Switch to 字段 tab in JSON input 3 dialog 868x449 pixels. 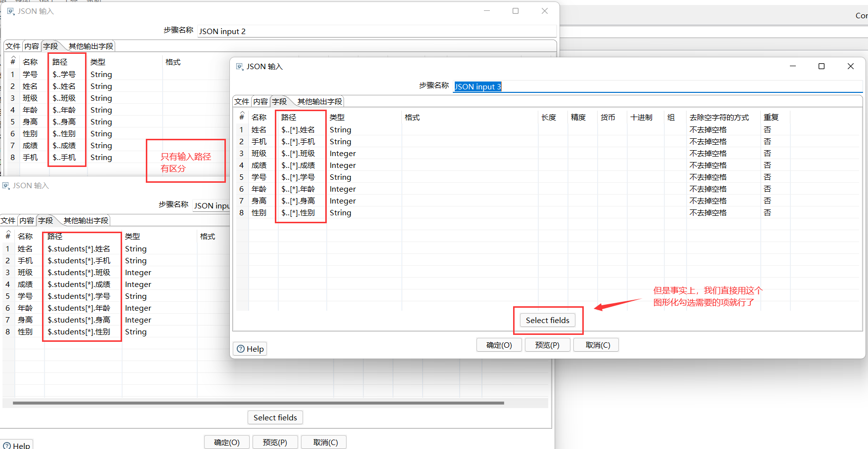[279, 101]
